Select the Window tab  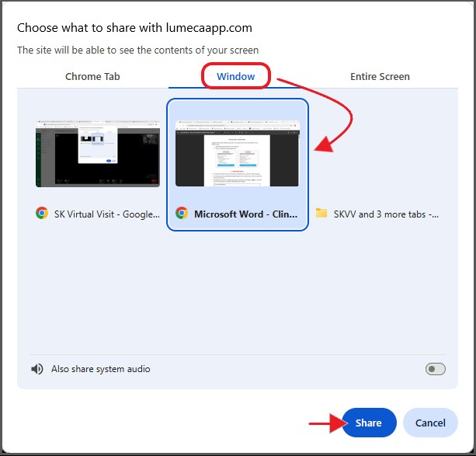click(x=235, y=76)
